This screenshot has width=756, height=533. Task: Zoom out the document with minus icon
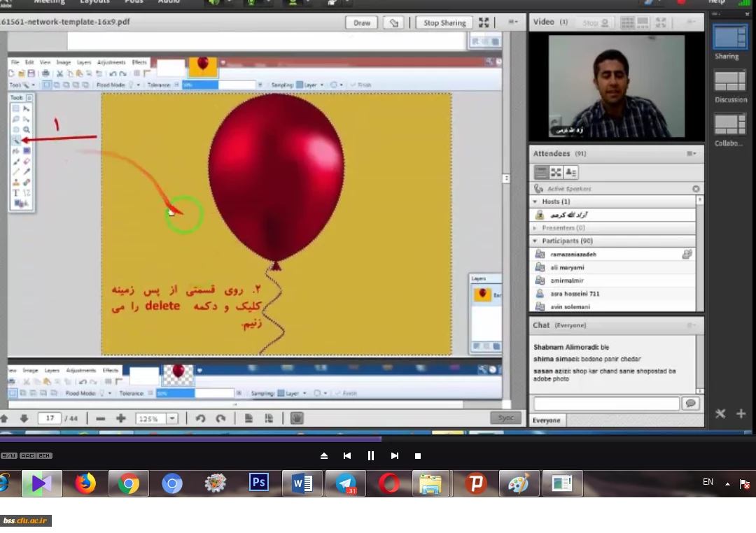pos(100,418)
